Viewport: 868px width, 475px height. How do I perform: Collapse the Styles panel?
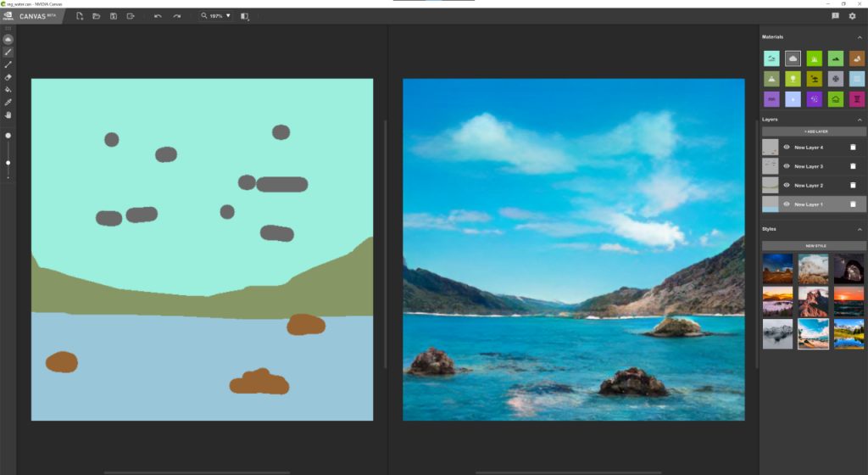tap(860, 229)
